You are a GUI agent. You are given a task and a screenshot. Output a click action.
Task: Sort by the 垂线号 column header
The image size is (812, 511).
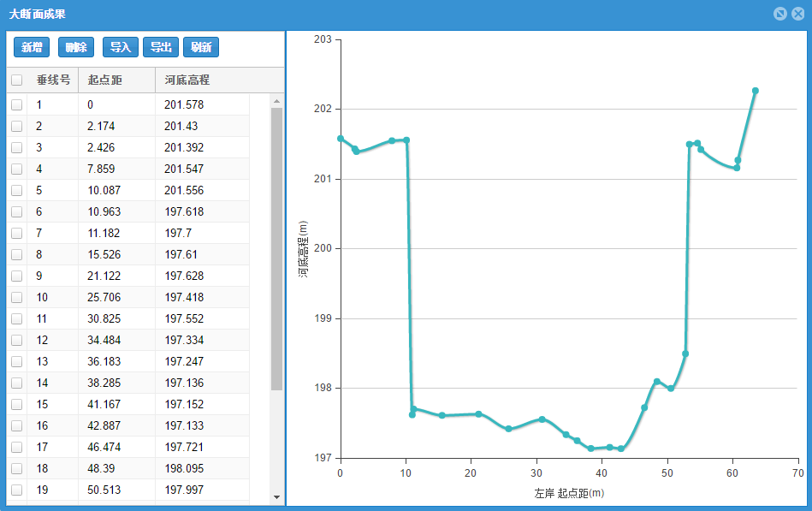(53, 80)
